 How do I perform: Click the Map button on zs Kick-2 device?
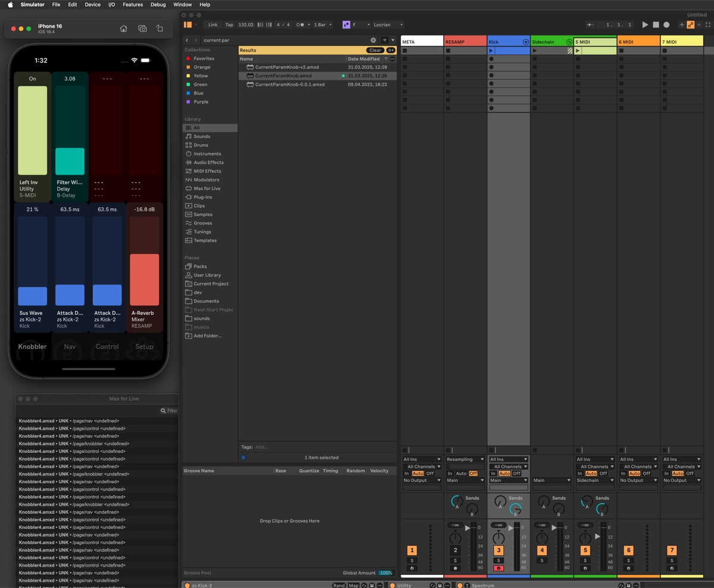[353, 586]
